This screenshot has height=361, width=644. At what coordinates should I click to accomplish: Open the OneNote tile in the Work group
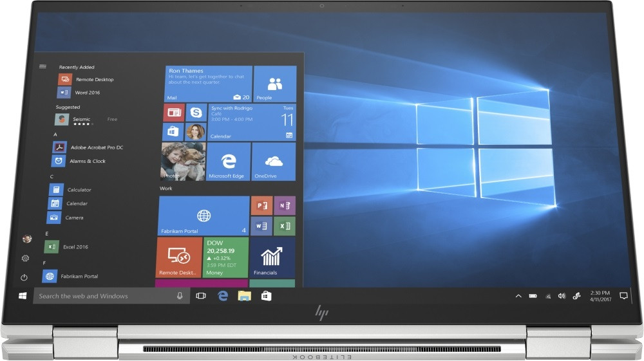284,206
